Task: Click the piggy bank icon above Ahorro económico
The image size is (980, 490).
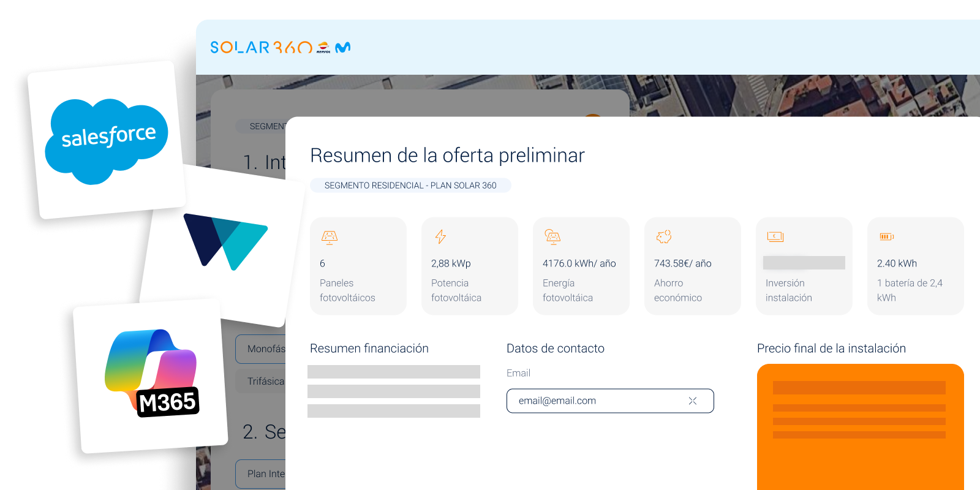Action: (664, 236)
